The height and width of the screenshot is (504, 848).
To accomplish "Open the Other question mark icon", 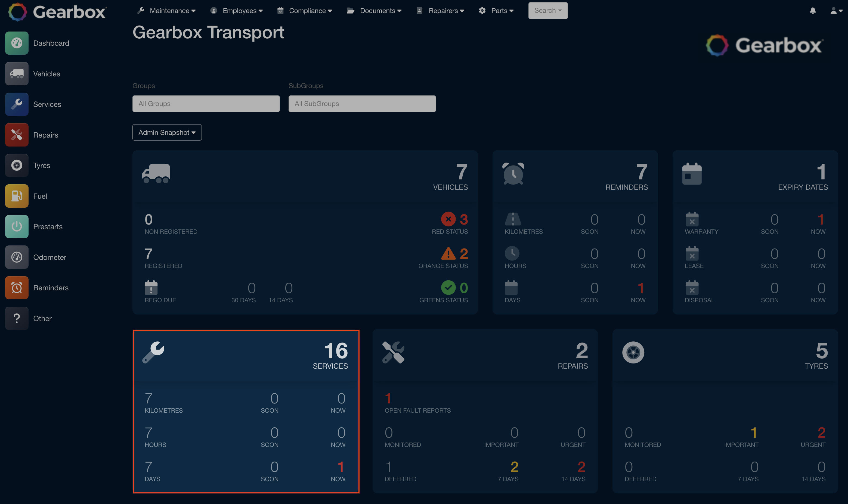I will (x=17, y=318).
